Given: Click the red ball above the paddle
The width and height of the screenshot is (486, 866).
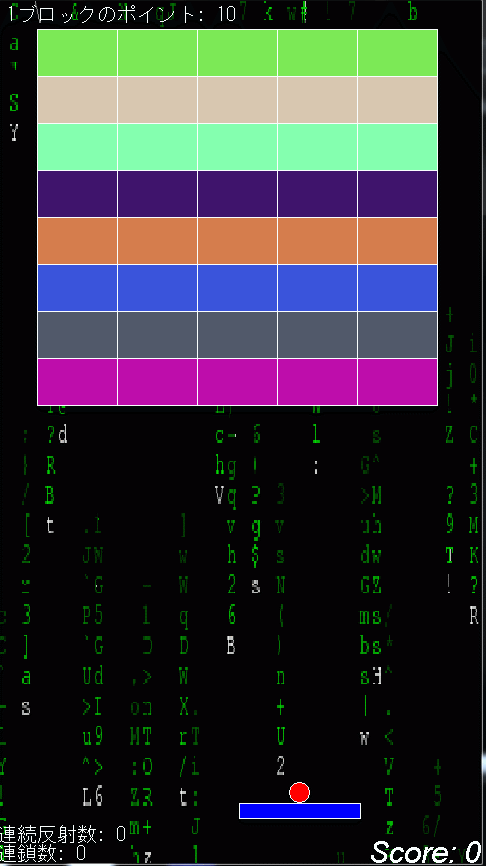Looking at the screenshot, I should click(299, 792).
